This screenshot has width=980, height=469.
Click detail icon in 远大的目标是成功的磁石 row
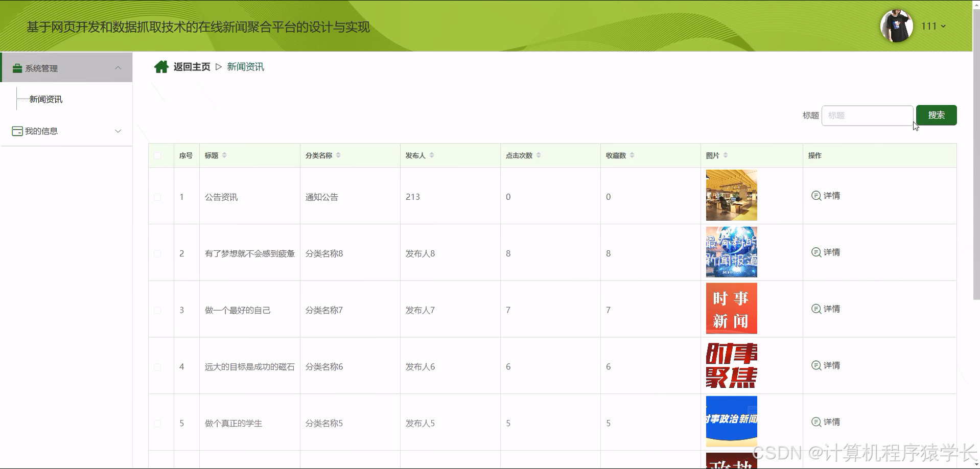click(x=816, y=366)
